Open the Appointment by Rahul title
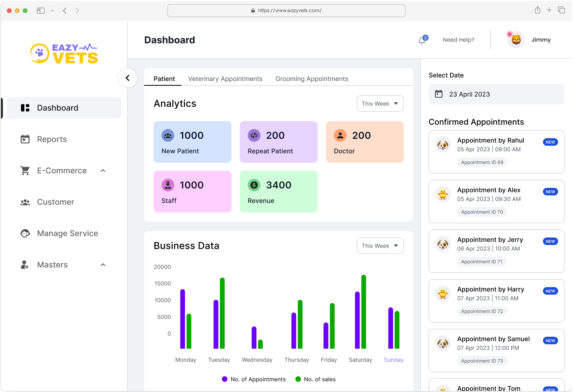This screenshot has height=392, width=573. [x=491, y=140]
